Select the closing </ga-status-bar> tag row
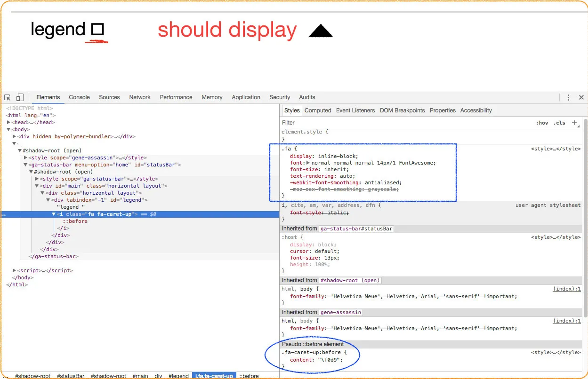 point(54,256)
